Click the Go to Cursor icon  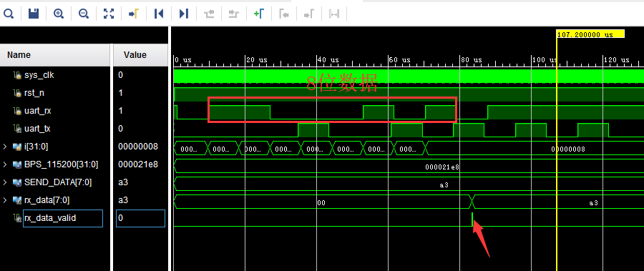pyautogui.click(x=134, y=14)
